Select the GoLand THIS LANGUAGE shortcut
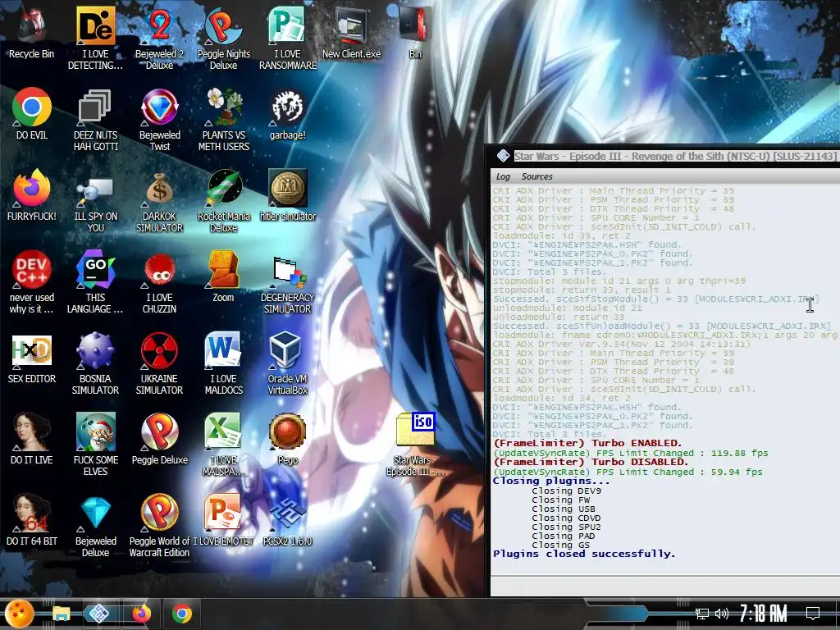 pos(95,281)
